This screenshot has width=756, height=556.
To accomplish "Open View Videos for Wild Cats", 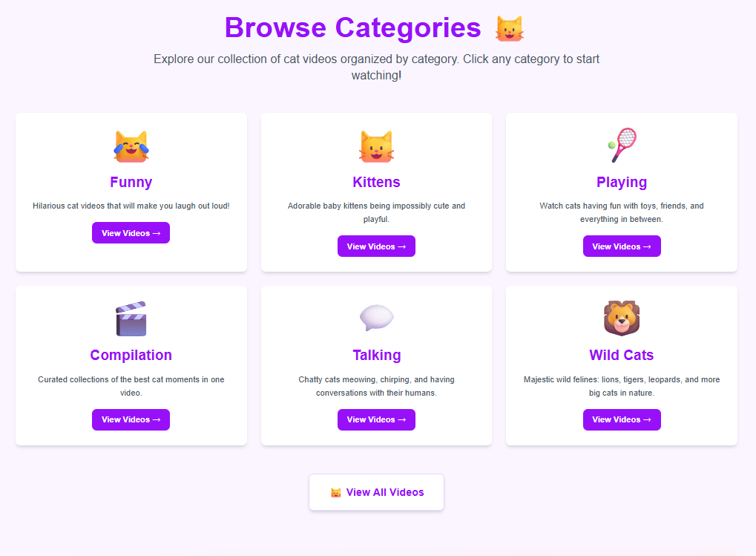I will tap(622, 419).
